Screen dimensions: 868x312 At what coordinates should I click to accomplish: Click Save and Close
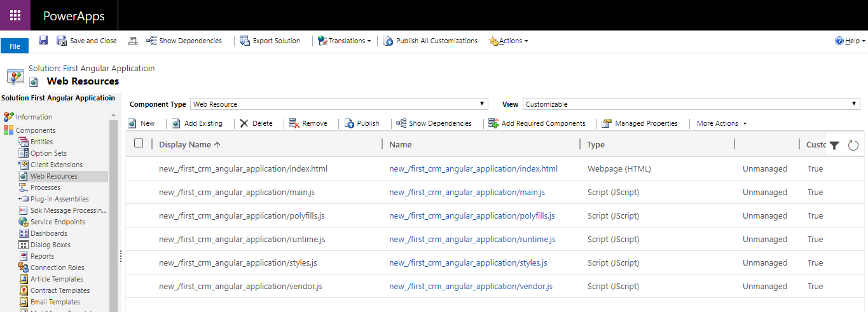[x=86, y=41]
